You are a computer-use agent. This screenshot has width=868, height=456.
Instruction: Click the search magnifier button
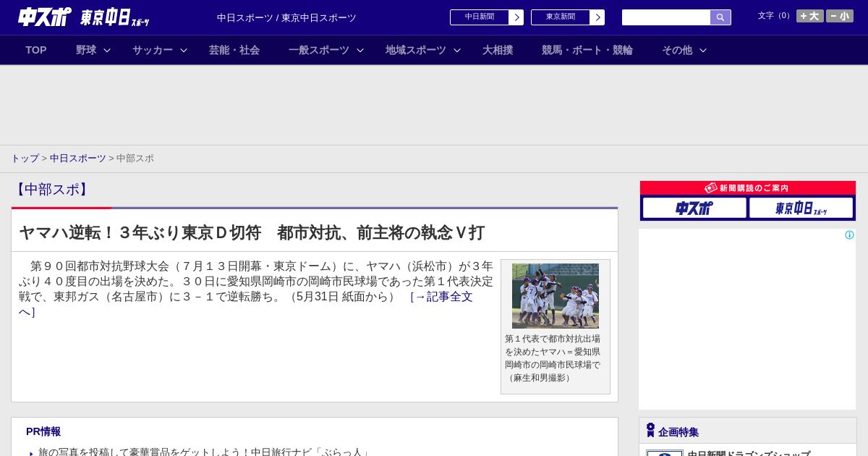pyautogui.click(x=720, y=17)
